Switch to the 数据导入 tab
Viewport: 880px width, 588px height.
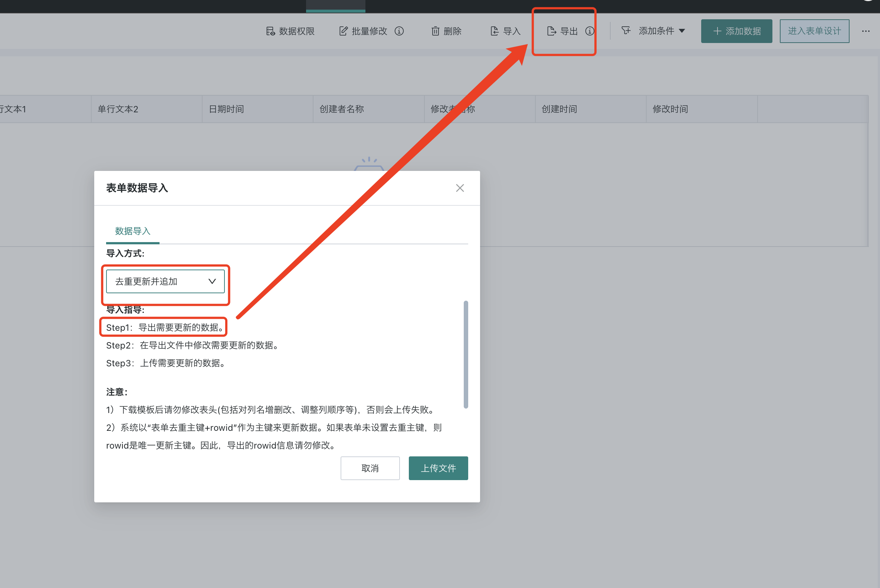pyautogui.click(x=132, y=231)
